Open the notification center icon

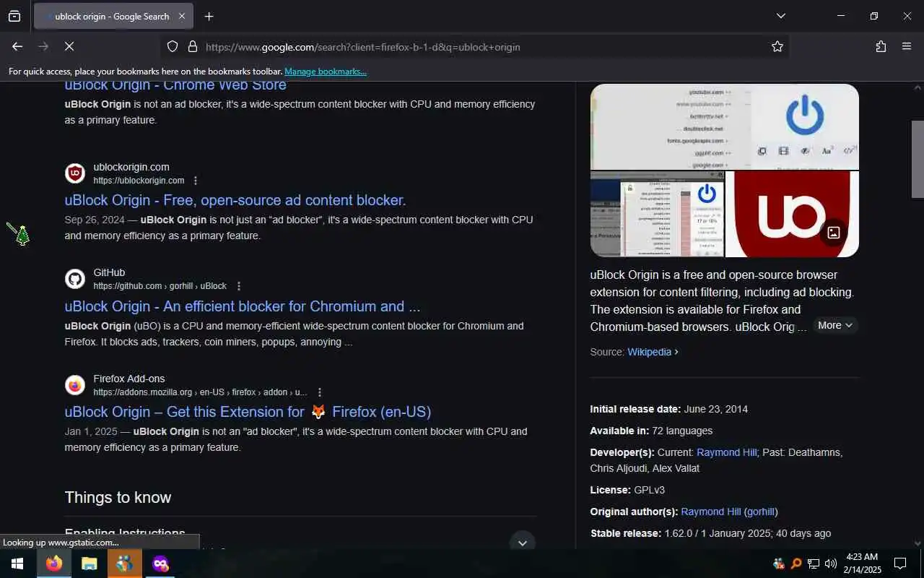pyautogui.click(x=900, y=564)
